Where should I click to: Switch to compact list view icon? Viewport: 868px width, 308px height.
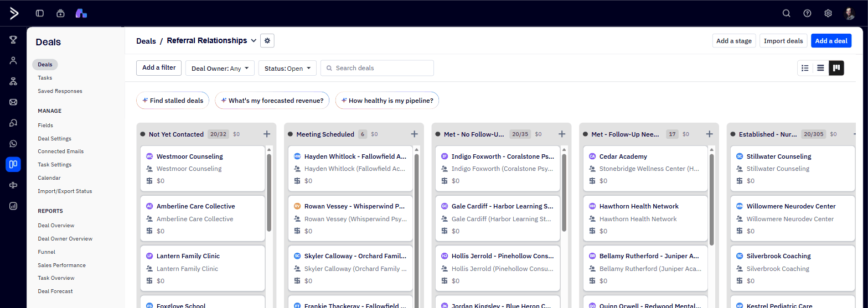click(821, 68)
